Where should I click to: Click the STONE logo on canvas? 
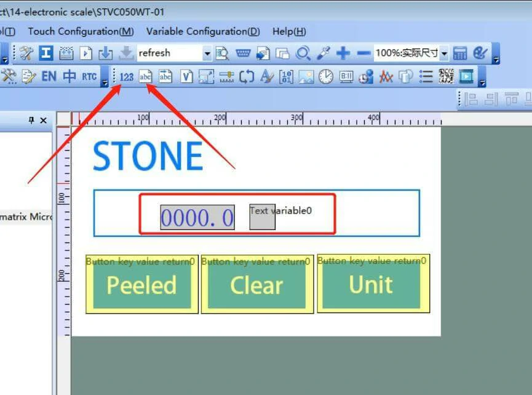[x=148, y=156]
